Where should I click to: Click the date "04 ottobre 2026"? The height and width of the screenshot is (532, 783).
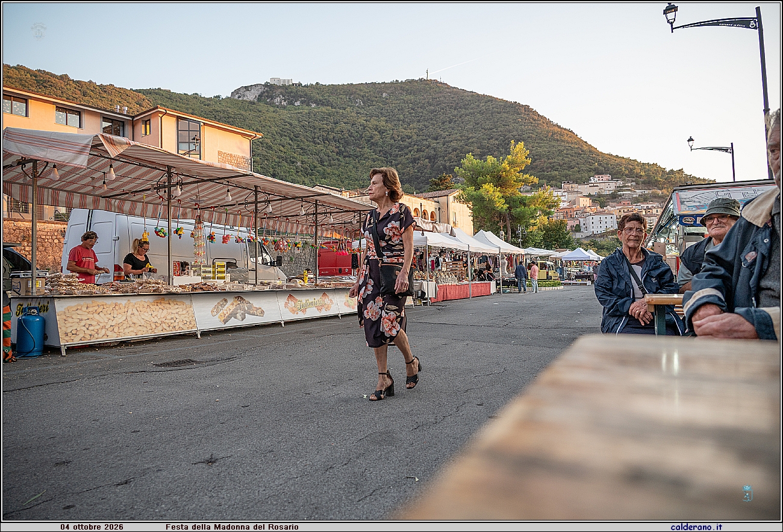coord(92,527)
